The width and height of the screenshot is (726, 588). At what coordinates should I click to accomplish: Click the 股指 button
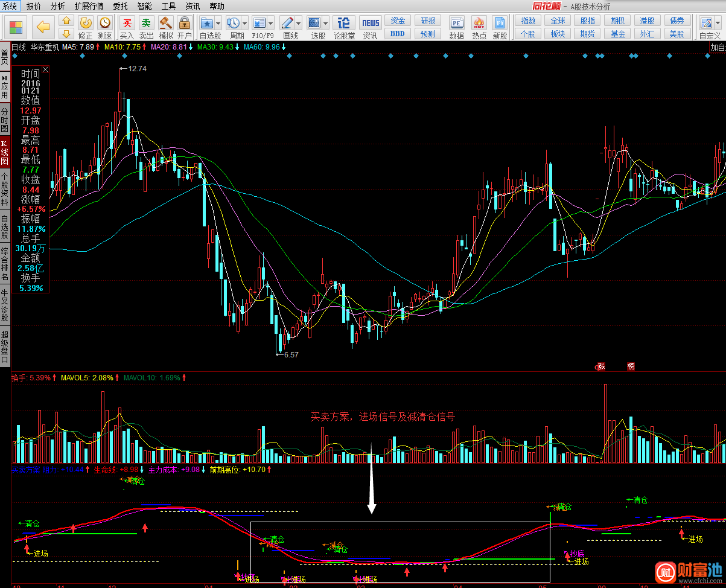[587, 21]
